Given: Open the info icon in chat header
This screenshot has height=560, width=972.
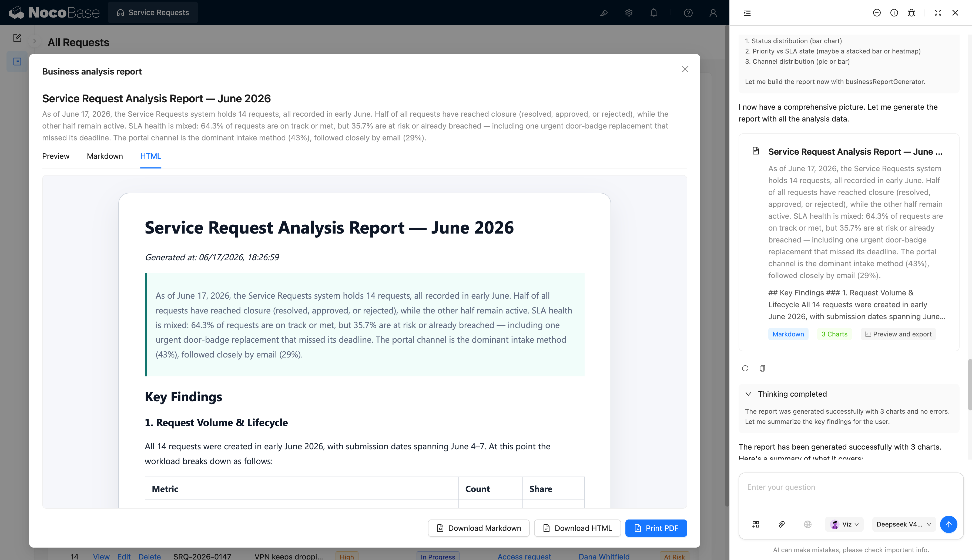Looking at the screenshot, I should pyautogui.click(x=894, y=13).
